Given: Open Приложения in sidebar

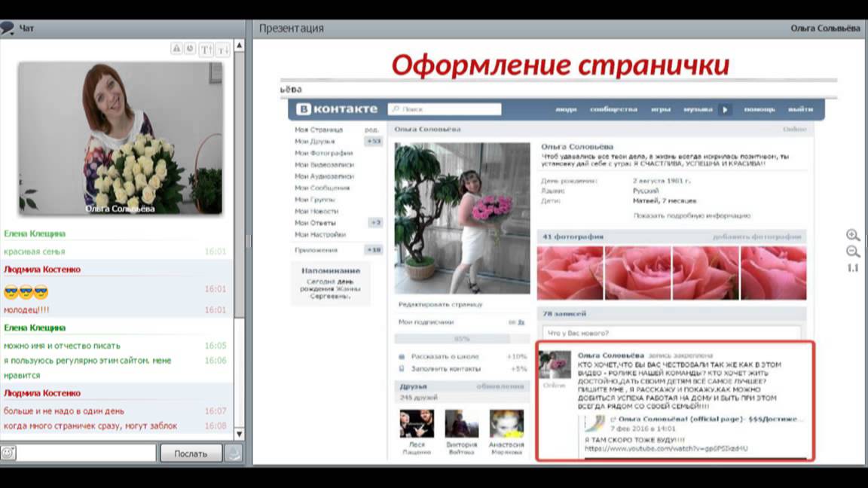Looking at the screenshot, I should tap(316, 250).
